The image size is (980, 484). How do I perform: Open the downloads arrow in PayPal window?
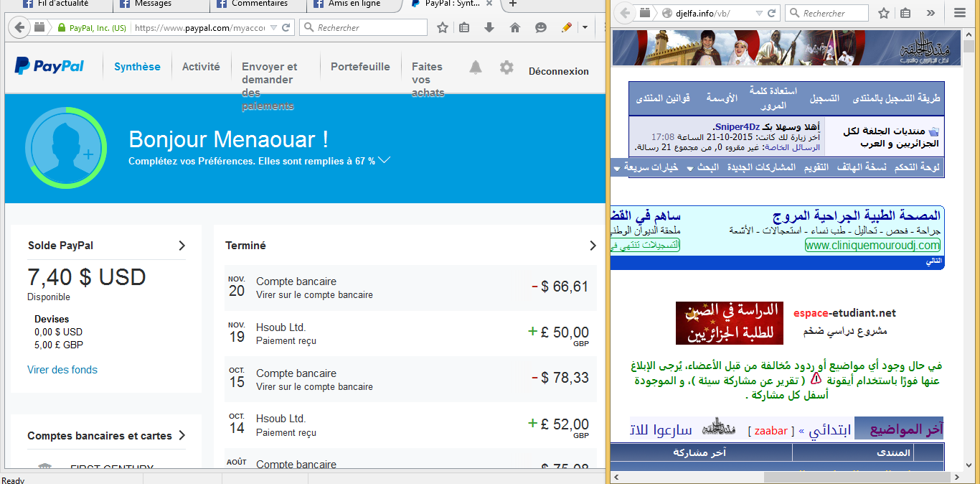(489, 28)
